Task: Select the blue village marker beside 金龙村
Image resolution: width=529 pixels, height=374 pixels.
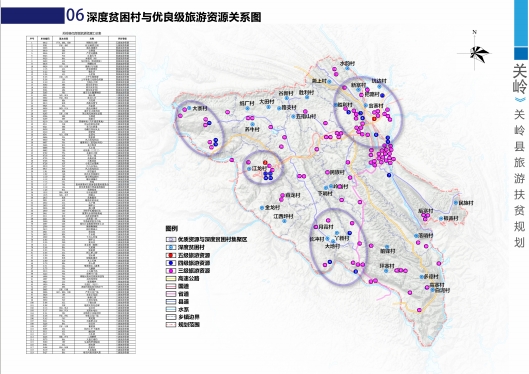Action: [x=262, y=208]
